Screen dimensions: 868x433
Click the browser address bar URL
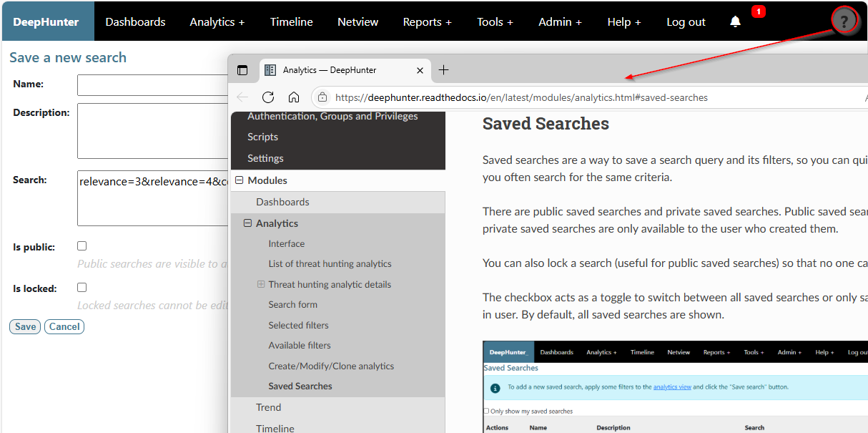(x=521, y=97)
